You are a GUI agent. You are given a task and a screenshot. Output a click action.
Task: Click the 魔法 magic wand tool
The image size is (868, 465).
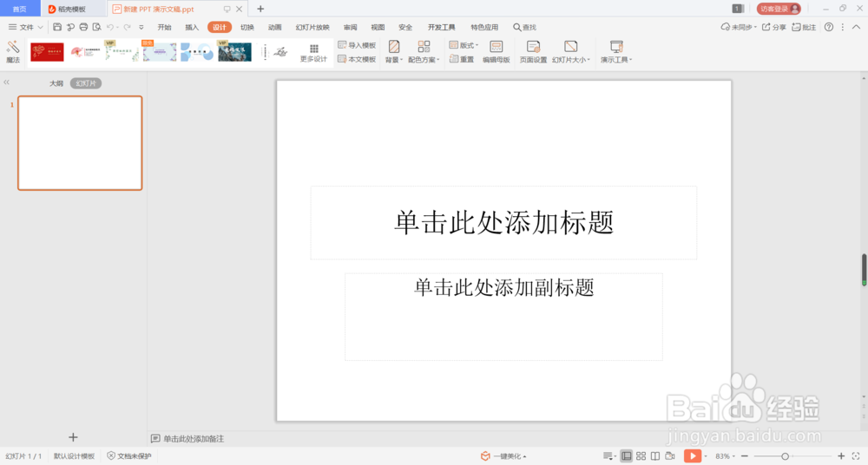pos(13,52)
